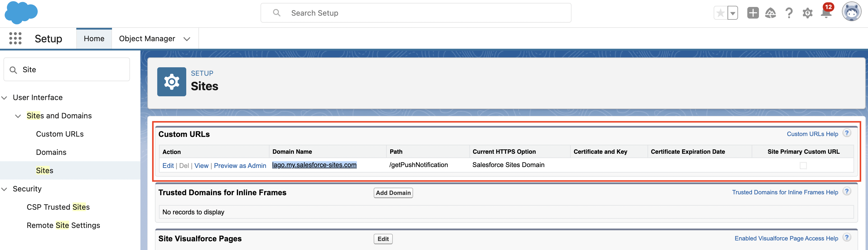Open CSP Trusted Sites
Viewport: 868px width, 250px height.
coord(58,207)
